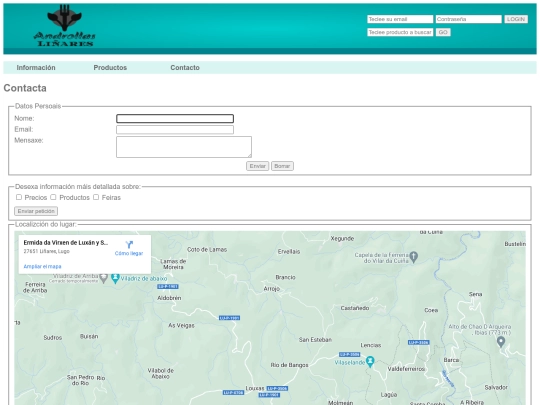540x405 pixels.
Task: Click the Enviar button
Action: pyautogui.click(x=258, y=166)
